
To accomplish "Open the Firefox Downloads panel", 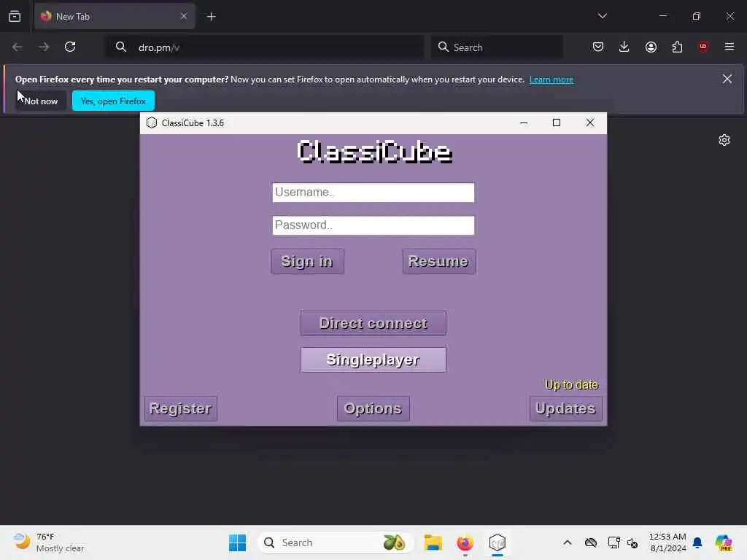I will [x=624, y=47].
